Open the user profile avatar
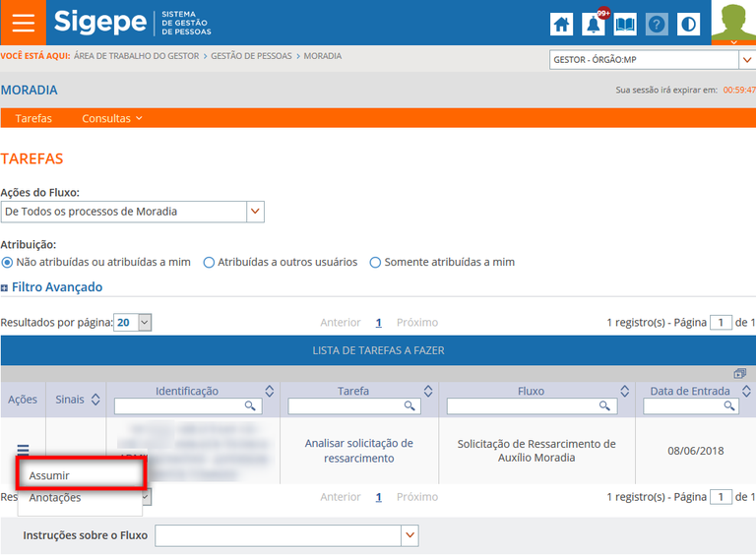This screenshot has height=558, width=756. click(733, 23)
